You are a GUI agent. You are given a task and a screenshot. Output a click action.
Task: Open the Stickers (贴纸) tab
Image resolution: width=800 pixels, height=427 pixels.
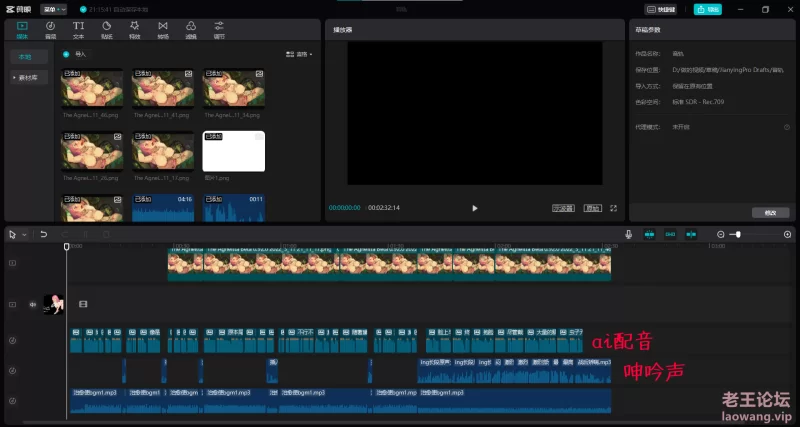[106, 28]
